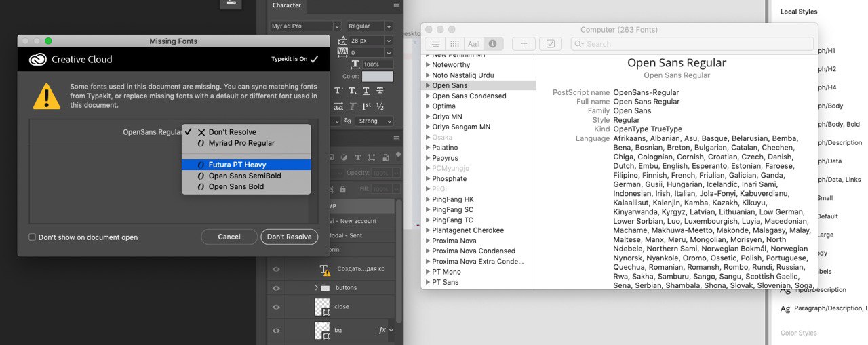Expand the Open Sans font family
Screen dimensions: 868x345
tap(428, 86)
